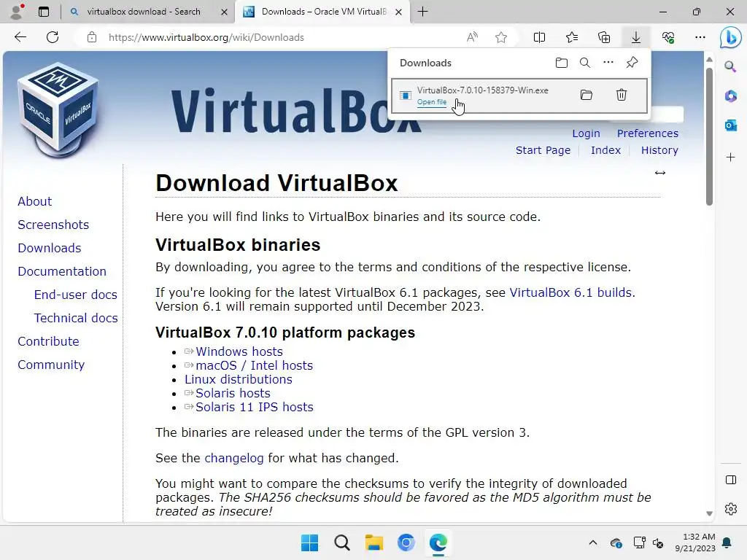This screenshot has height=560, width=747.
Task: Open Preferences link
Action: point(648,133)
